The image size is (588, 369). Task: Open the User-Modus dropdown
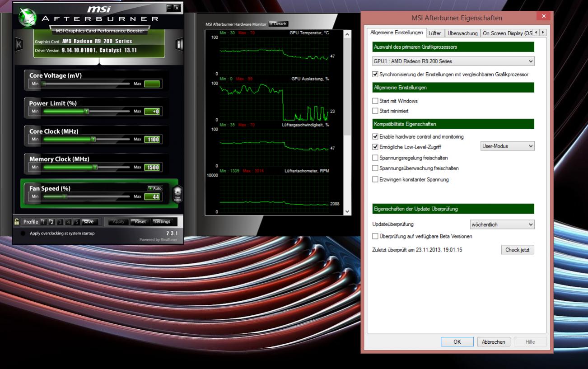point(508,146)
